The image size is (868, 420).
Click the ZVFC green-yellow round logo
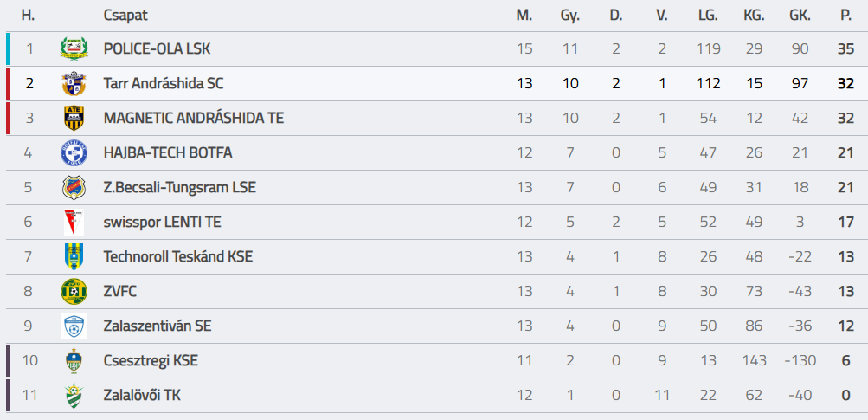click(74, 291)
